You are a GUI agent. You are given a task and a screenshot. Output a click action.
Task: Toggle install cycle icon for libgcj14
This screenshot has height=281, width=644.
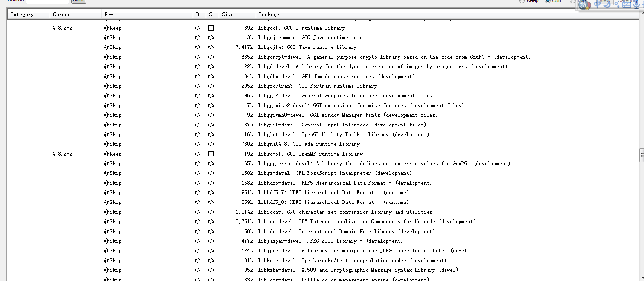point(107,47)
